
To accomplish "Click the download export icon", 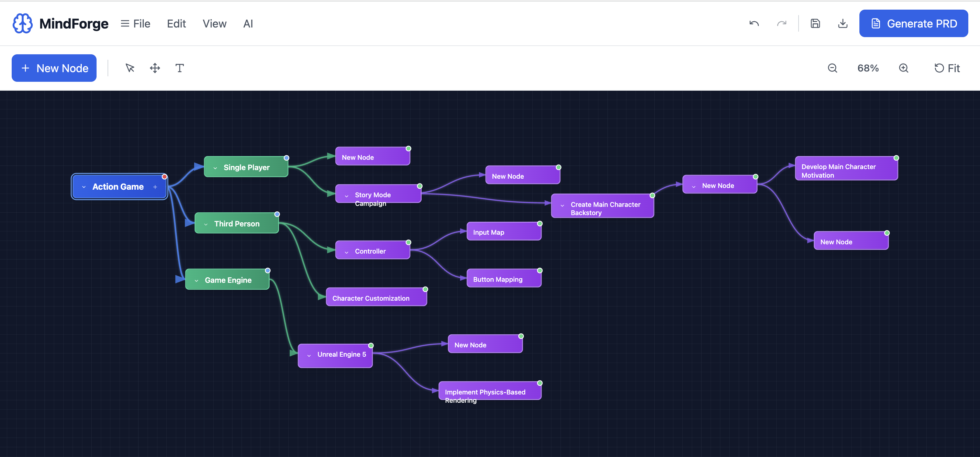I will [843, 24].
